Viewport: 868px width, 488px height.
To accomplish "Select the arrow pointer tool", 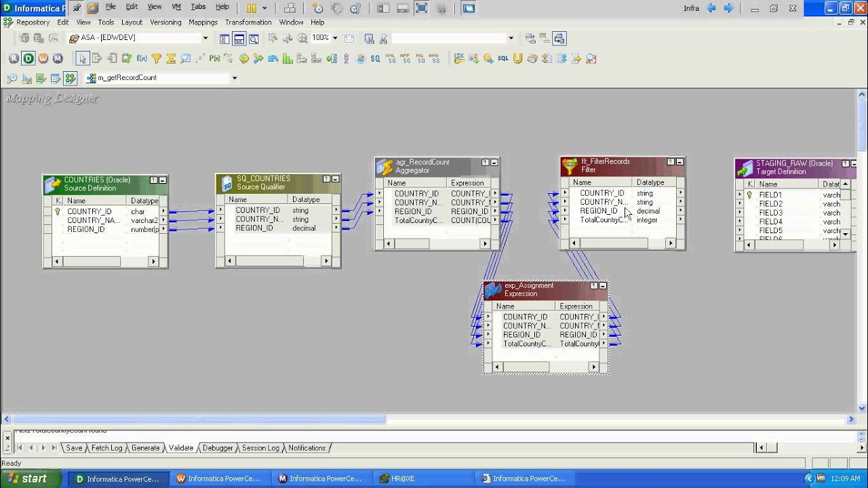I will pos(83,59).
